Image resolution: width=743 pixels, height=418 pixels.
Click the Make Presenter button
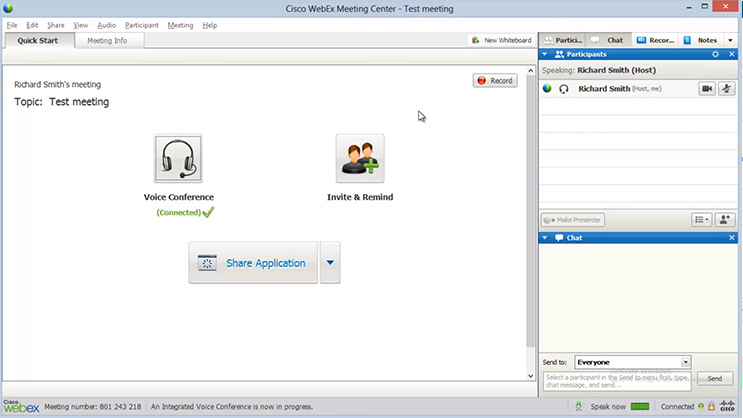coord(573,220)
